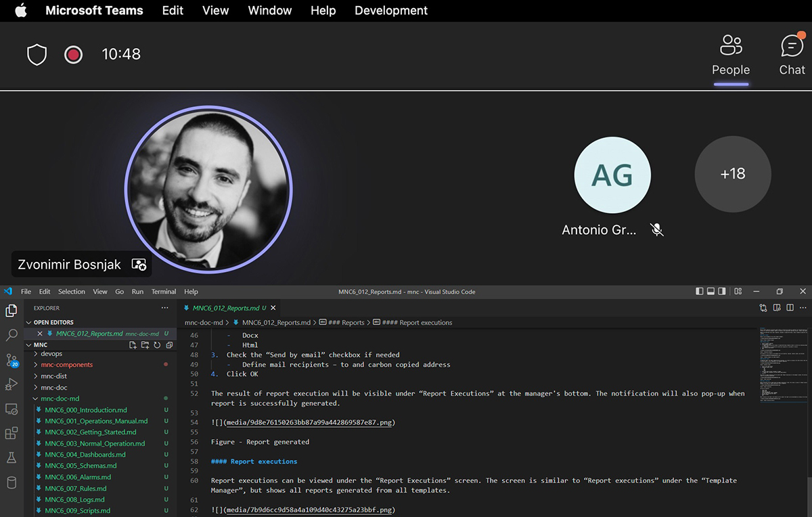Open the Search view in VS Code
Screen dimensions: 812x517
(12, 335)
